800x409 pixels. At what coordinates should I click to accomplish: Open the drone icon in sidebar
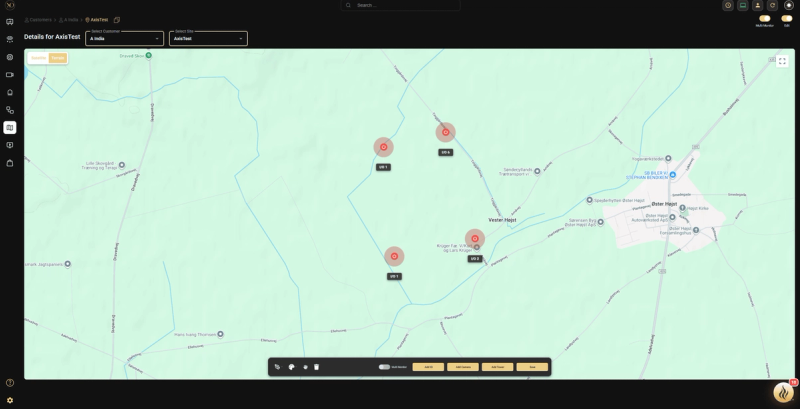click(10, 39)
